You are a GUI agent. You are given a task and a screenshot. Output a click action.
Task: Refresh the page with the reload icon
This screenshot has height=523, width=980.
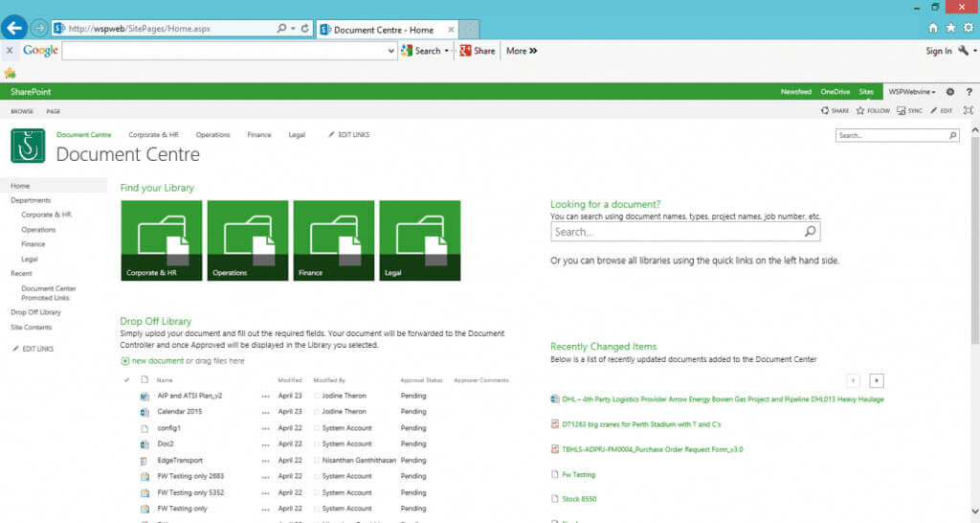(x=305, y=28)
